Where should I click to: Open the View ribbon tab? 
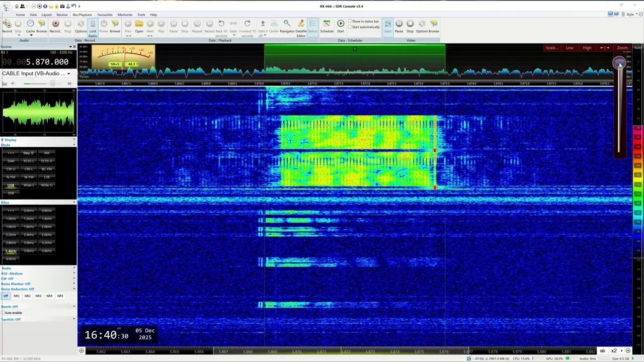tap(33, 15)
